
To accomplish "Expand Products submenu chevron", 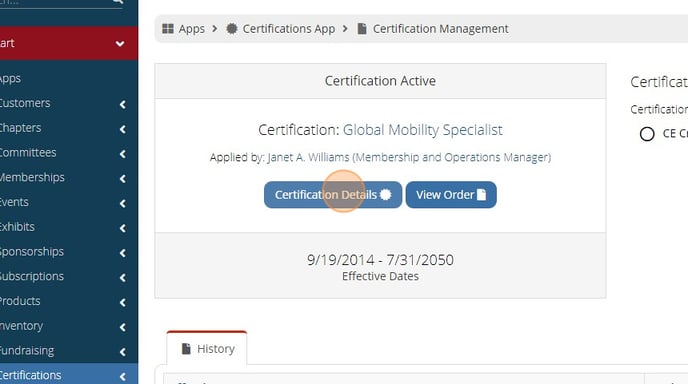I will tap(122, 302).
